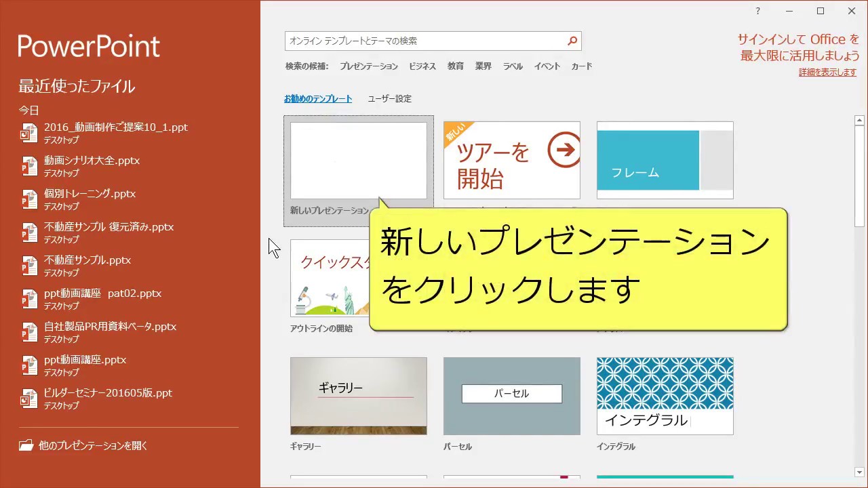Screen dimensions: 868x488
Task: Click the search magnifier icon
Action: (572, 41)
